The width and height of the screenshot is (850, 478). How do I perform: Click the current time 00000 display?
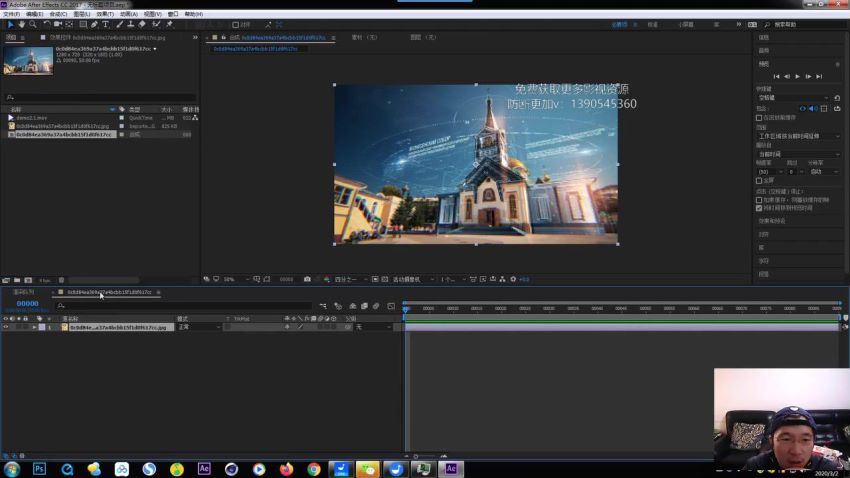[27, 304]
